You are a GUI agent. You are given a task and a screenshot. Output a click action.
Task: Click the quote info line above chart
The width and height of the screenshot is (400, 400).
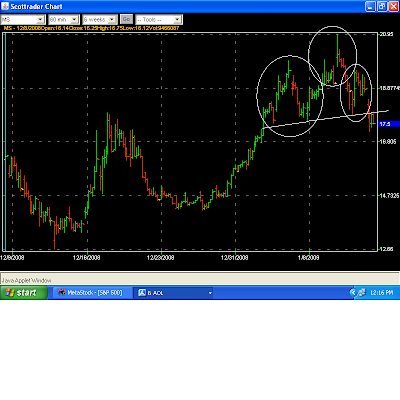(x=91, y=28)
